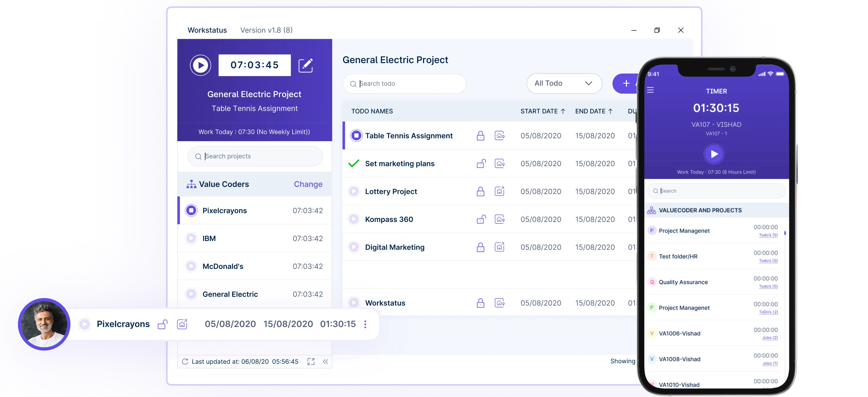Click the user profile avatar photo
Screen dimensions: 868x397
[x=44, y=324]
